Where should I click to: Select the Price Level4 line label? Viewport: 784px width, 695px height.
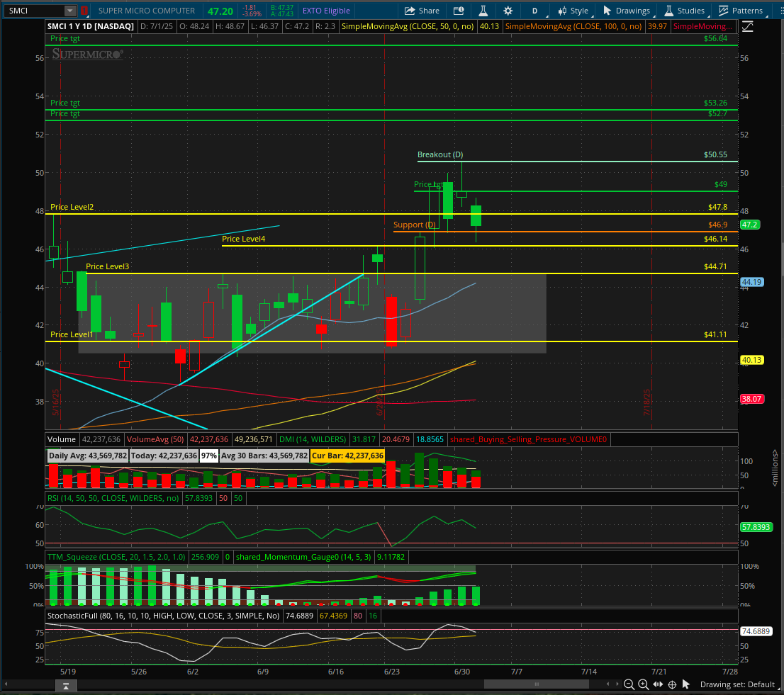click(244, 239)
